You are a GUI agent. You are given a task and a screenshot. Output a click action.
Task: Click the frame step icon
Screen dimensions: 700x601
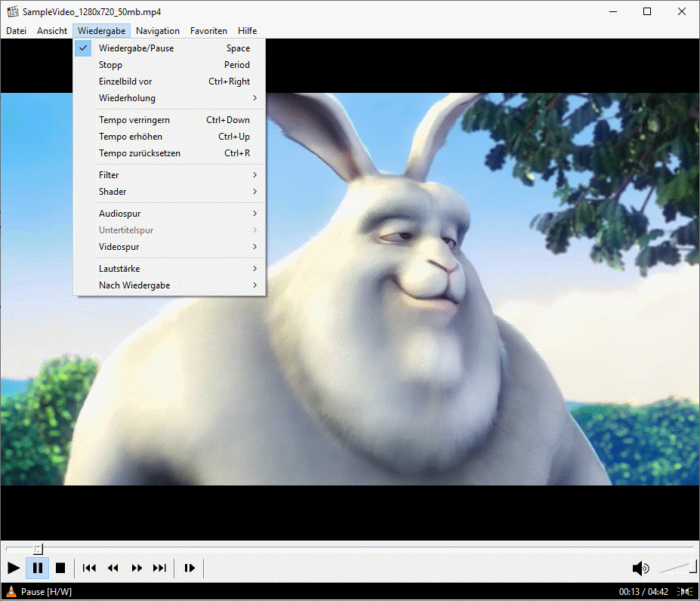click(190, 568)
